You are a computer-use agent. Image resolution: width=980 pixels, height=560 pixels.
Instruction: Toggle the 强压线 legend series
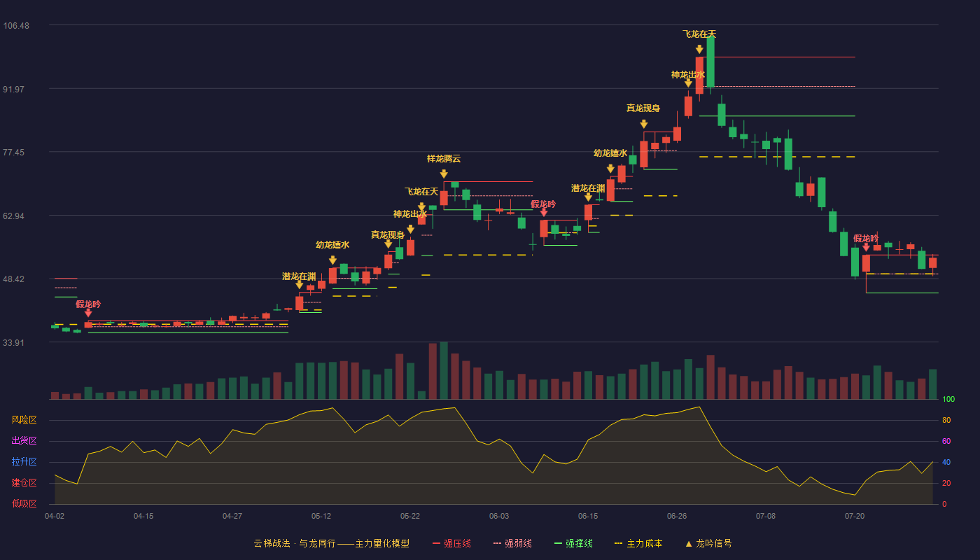pos(451,543)
